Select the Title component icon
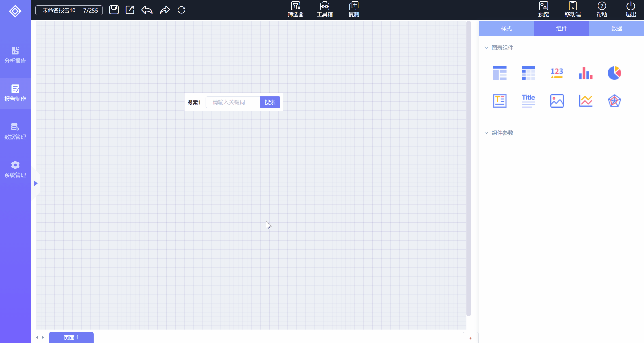 (x=528, y=101)
